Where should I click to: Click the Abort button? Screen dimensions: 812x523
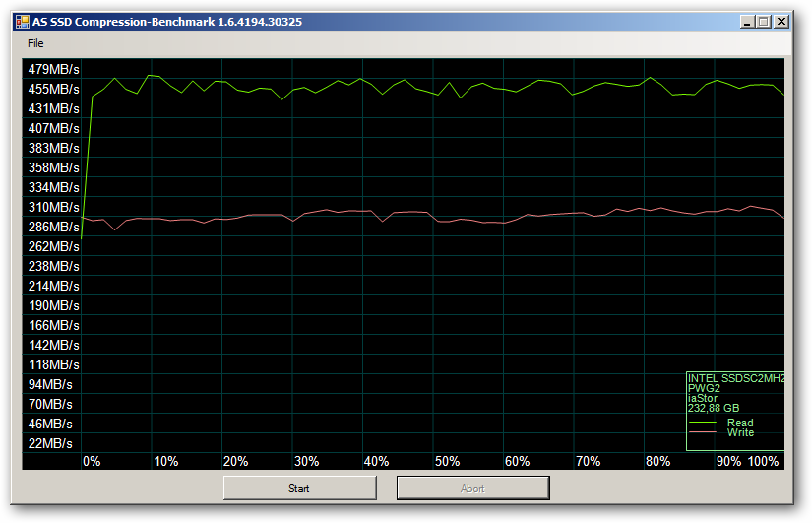(x=472, y=489)
